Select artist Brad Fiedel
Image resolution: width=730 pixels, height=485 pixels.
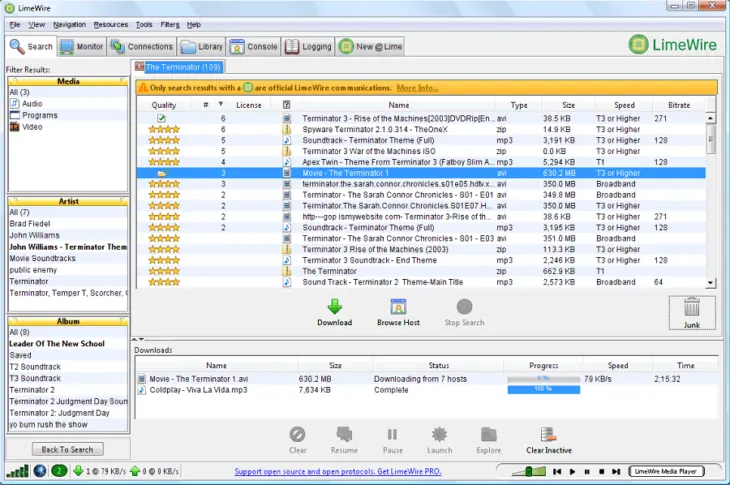[x=30, y=223]
